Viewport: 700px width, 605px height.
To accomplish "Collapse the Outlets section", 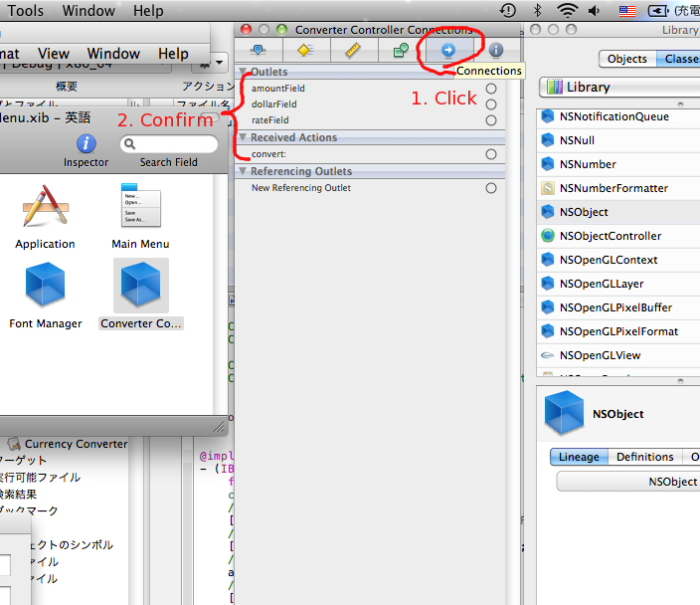I will pos(244,72).
